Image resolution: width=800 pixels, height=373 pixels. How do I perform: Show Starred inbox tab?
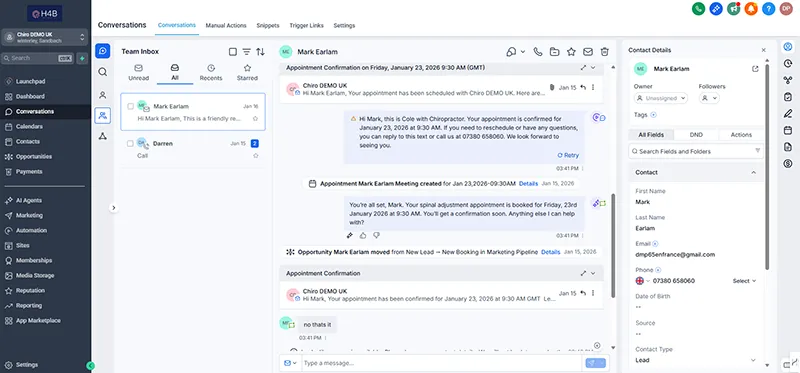[x=247, y=72]
